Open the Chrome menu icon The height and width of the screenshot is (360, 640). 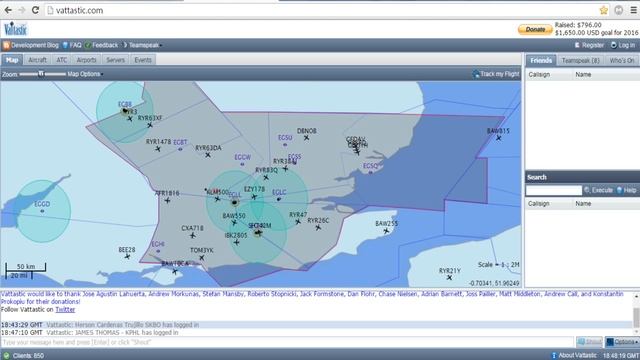click(633, 10)
